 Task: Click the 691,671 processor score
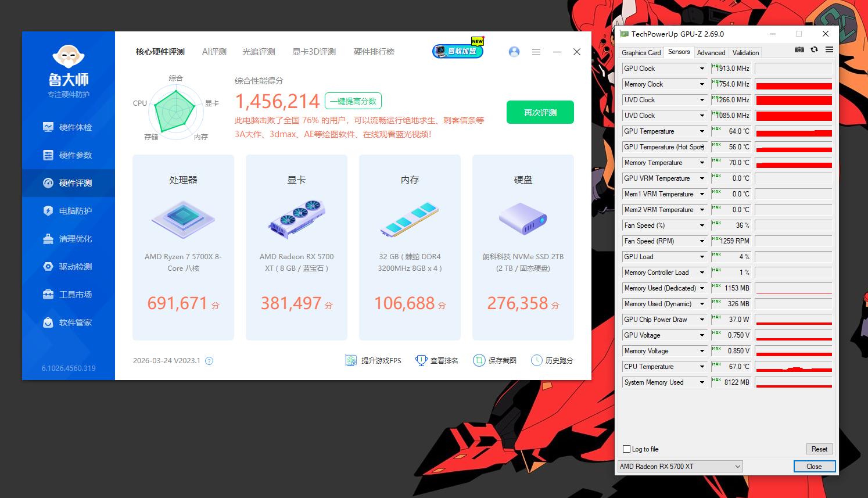tap(177, 303)
